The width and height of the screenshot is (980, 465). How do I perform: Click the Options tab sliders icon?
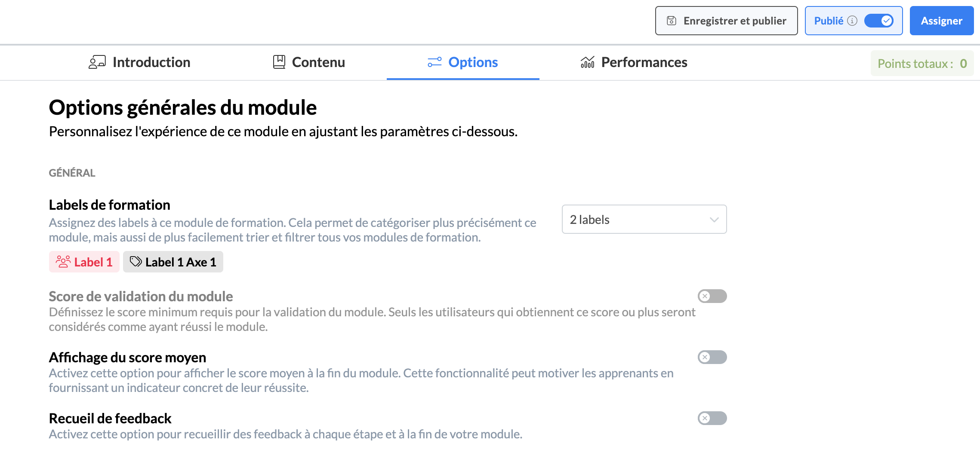(x=435, y=62)
